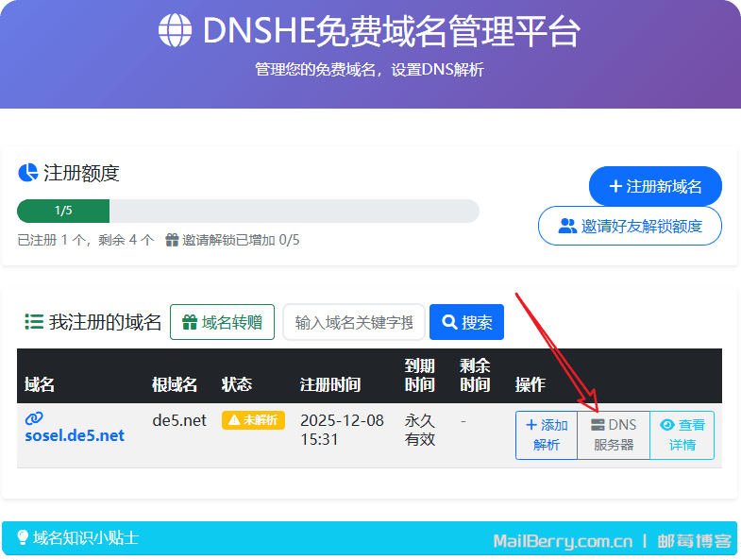Open the 域名转赠 transfer button

(222, 322)
